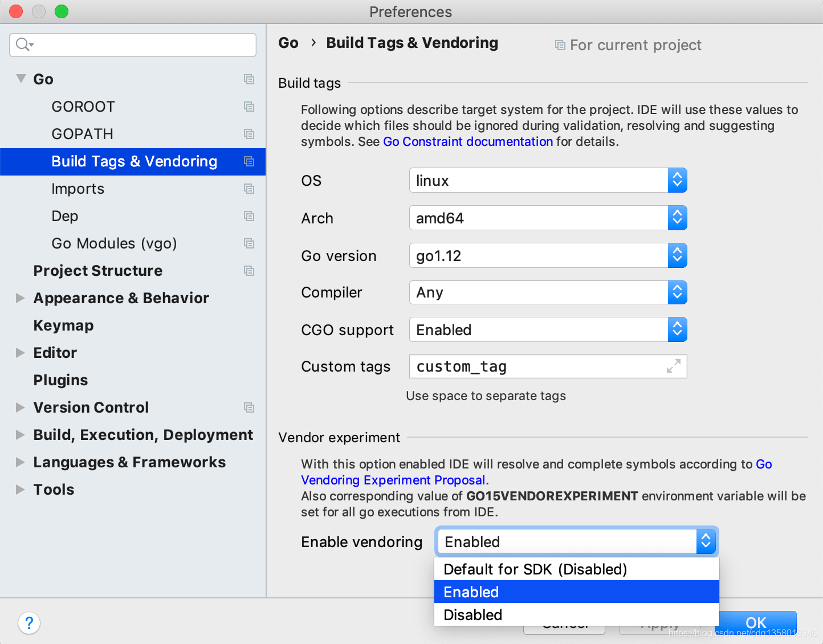Click project-level icon beside GOPATH
This screenshot has height=644, width=823.
(x=249, y=134)
